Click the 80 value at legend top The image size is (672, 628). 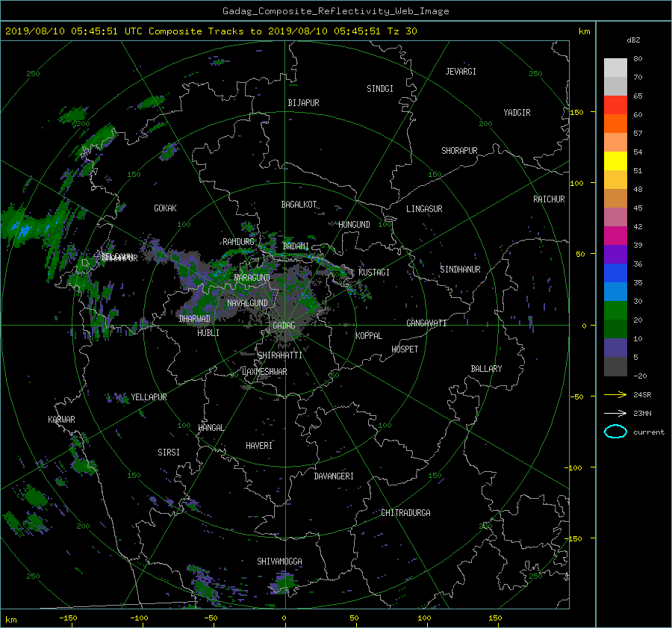[x=638, y=58]
